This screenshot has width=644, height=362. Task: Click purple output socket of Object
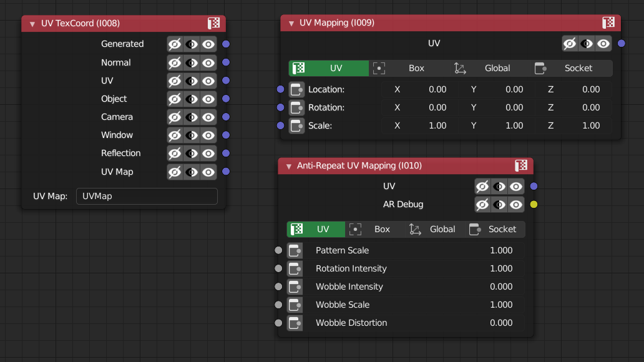click(x=226, y=99)
